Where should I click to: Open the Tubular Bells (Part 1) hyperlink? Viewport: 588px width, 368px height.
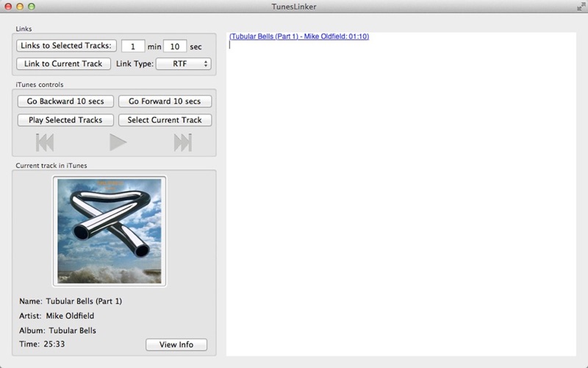tap(299, 36)
